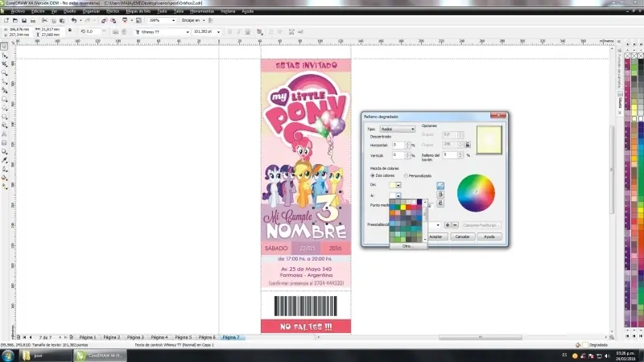
Task: Select the Outline tool in the toolbox
Action: (5, 169)
